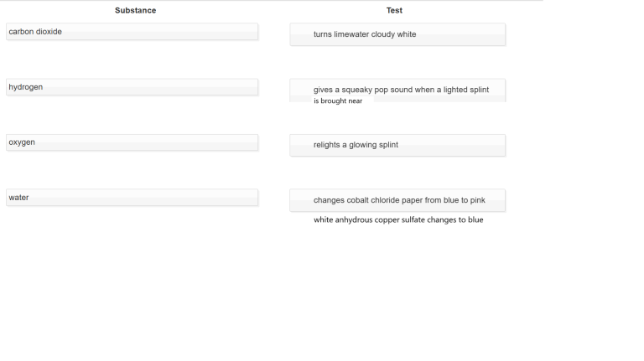Screen dimensions: 644x361
Task: Click the Substance column header
Action: (x=135, y=10)
